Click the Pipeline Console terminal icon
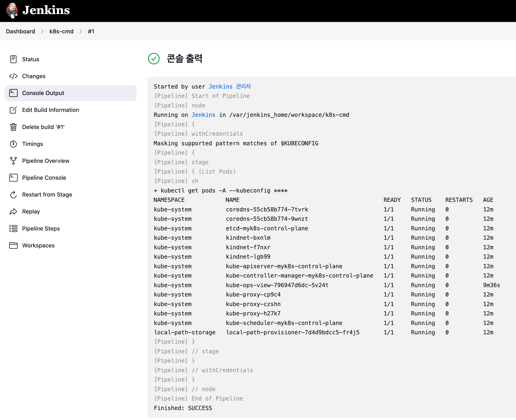516x420 pixels. 13,178
